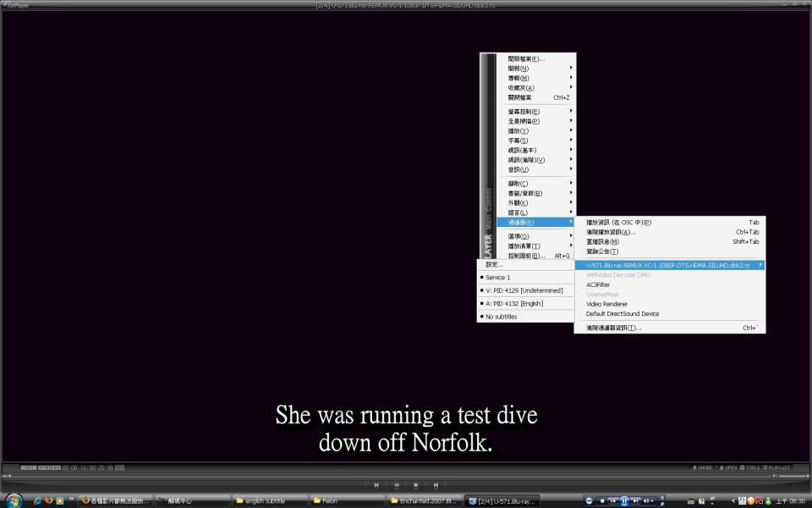Select A: PID 4132 [English] audio stream
This screenshot has height=508, width=812.
point(525,303)
